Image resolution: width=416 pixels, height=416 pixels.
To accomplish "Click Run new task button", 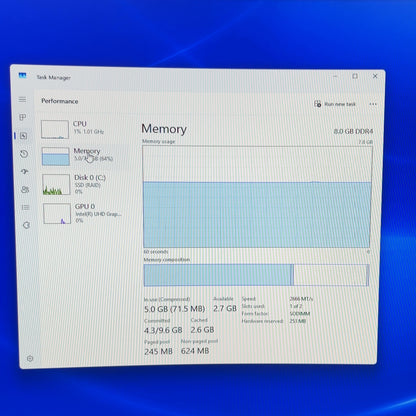I will coord(335,104).
